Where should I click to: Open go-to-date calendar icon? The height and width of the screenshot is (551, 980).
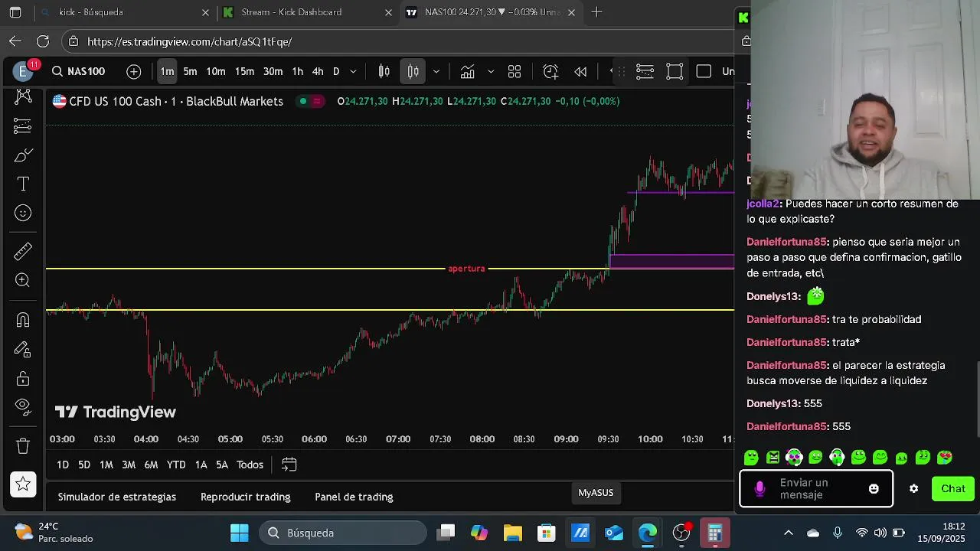coord(289,465)
